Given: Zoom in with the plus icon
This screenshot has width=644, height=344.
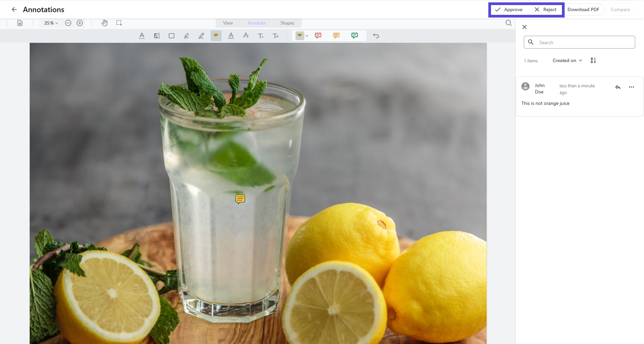Looking at the screenshot, I should click(x=80, y=23).
